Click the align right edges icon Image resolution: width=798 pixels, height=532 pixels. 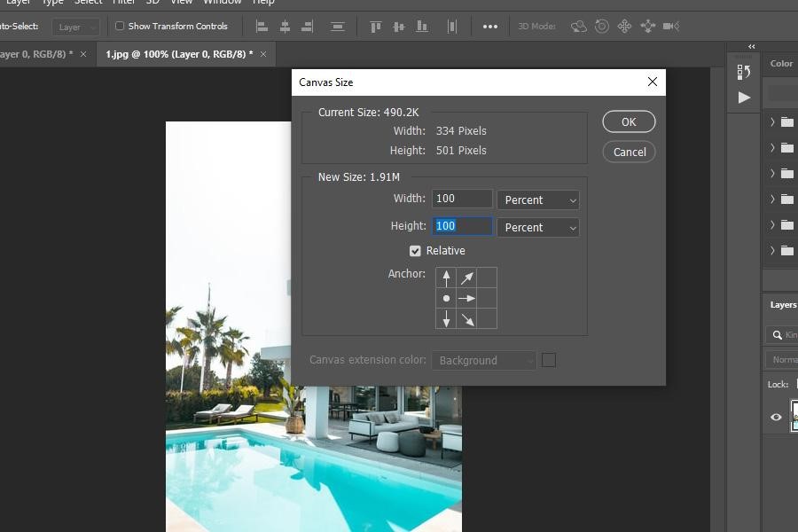308,27
